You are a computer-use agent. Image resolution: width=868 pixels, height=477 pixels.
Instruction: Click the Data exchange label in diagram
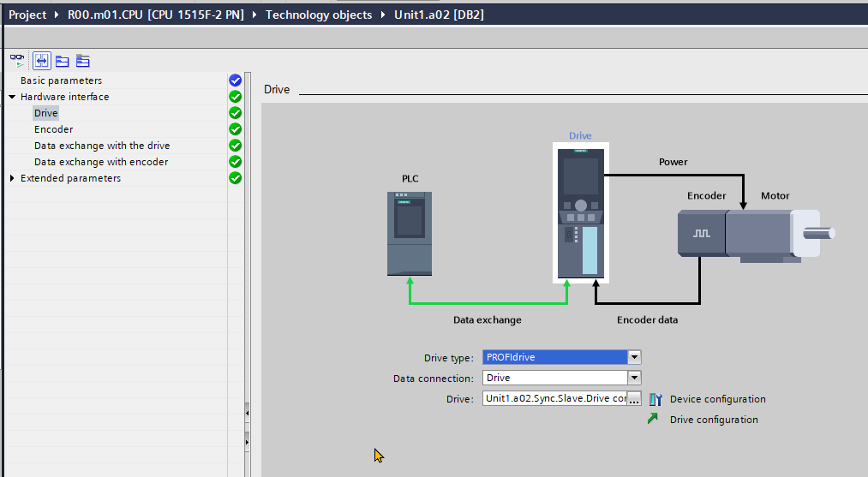click(488, 319)
